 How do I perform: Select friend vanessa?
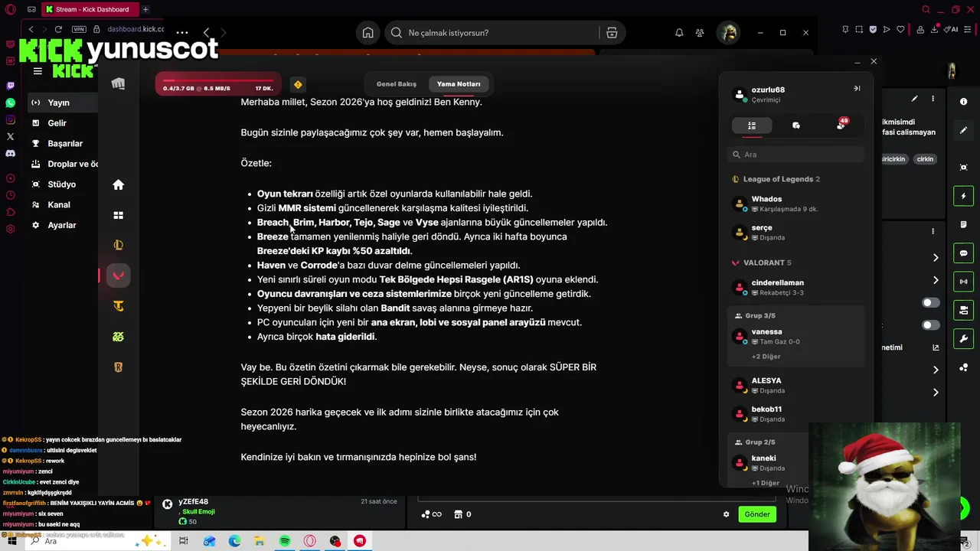pos(796,336)
